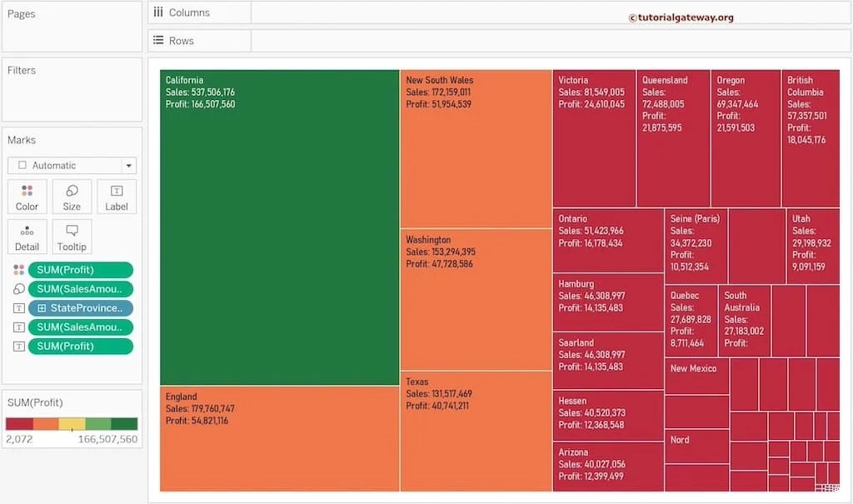Click the Rows shelf icon
This screenshot has height=504, width=853.
tap(159, 41)
